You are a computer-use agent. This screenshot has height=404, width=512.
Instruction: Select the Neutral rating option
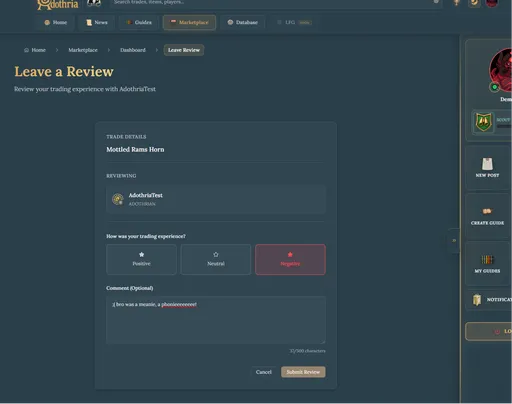pyautogui.click(x=216, y=259)
